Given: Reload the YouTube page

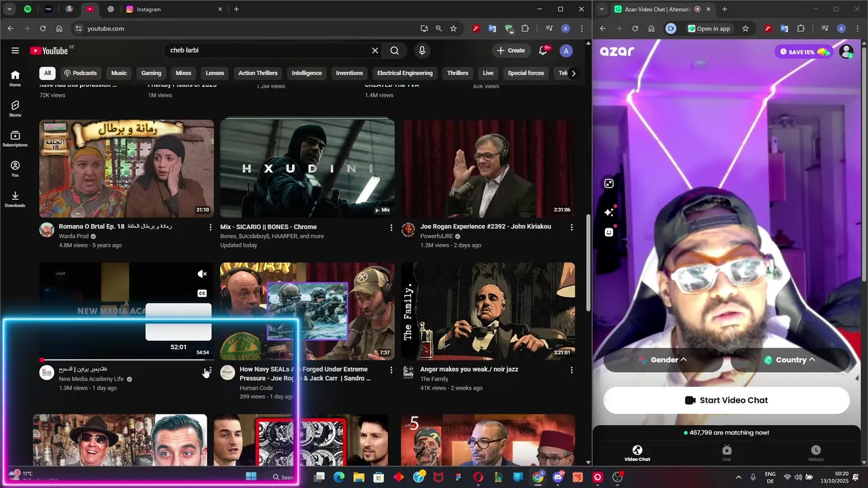Looking at the screenshot, I should (43, 28).
